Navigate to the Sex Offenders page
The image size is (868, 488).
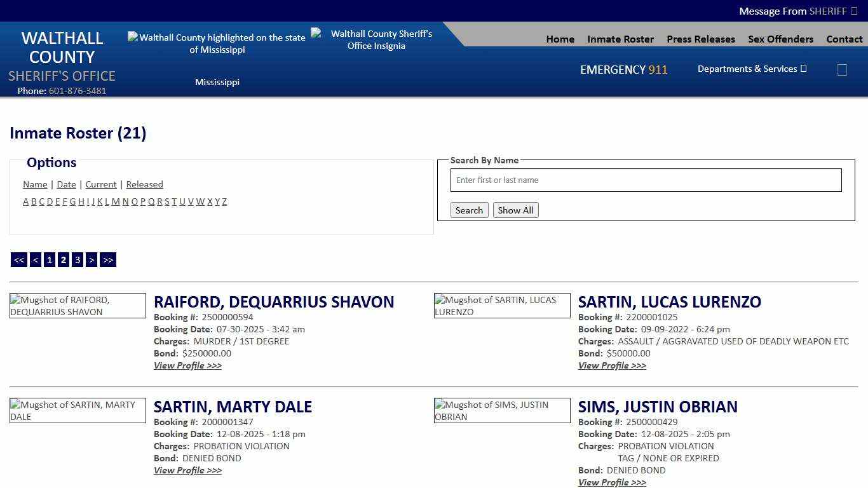coord(780,39)
